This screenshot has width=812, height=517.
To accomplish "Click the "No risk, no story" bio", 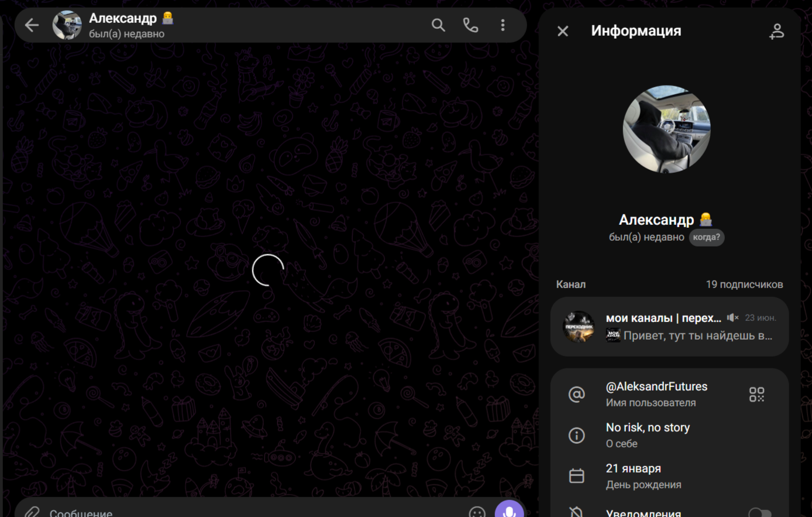I will 648,427.
